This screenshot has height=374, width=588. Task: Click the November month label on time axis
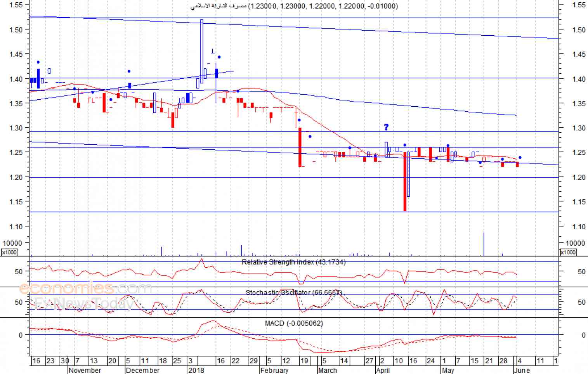coord(85,370)
